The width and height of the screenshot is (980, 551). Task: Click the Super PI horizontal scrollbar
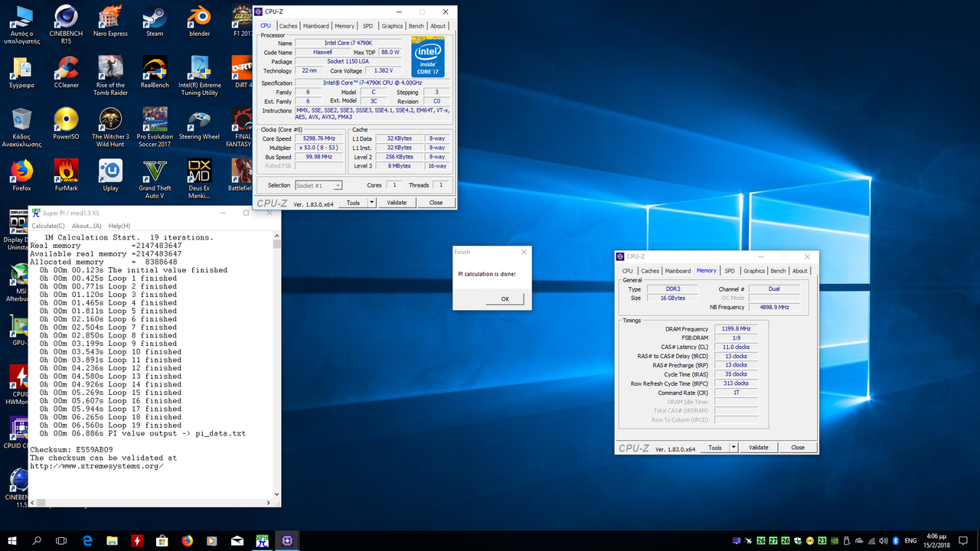[x=151, y=503]
